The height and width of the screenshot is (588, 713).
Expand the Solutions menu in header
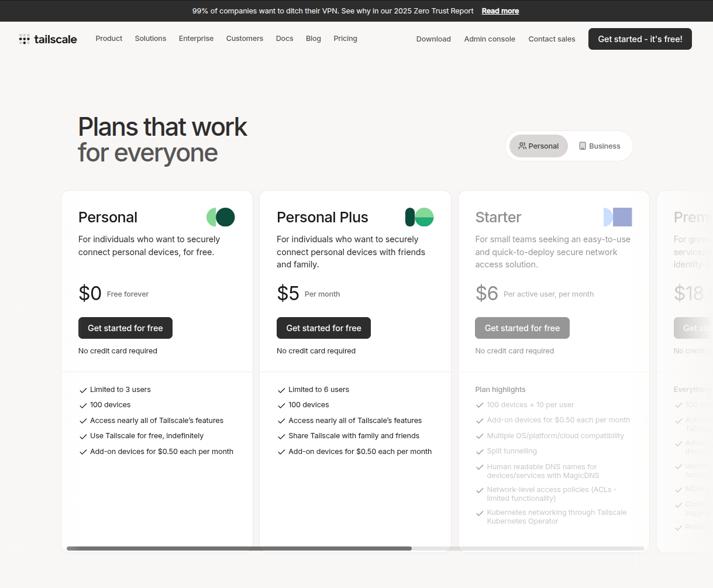click(x=150, y=39)
